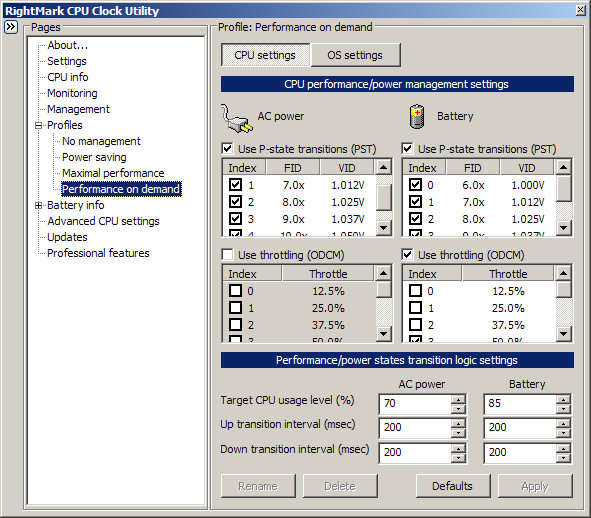Select the No management profile
591x518 pixels.
(101, 141)
